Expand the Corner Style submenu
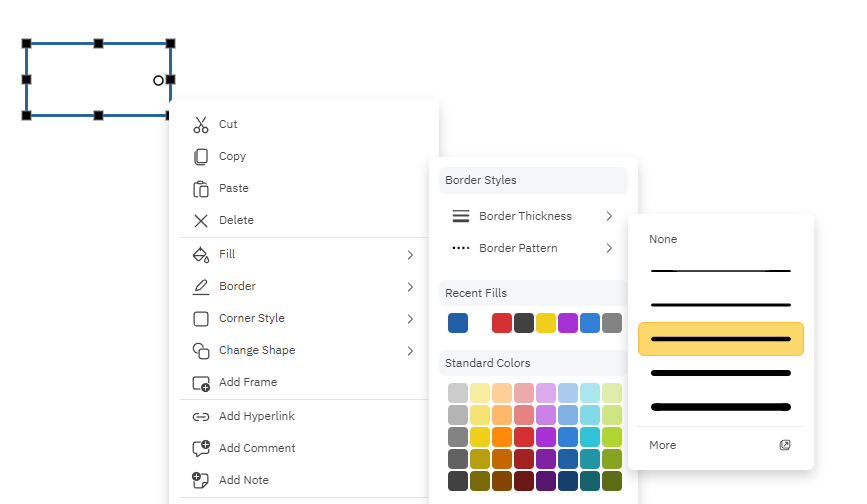The image size is (867, 504). pos(410,319)
